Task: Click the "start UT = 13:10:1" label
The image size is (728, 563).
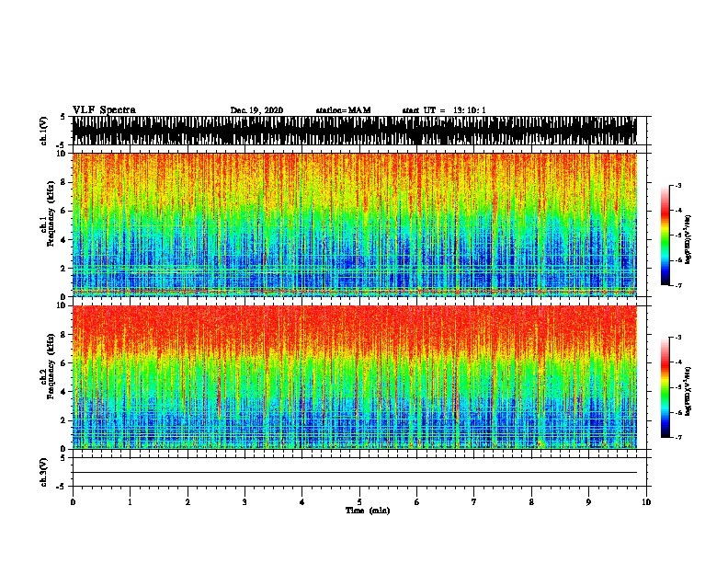Action: pos(444,110)
